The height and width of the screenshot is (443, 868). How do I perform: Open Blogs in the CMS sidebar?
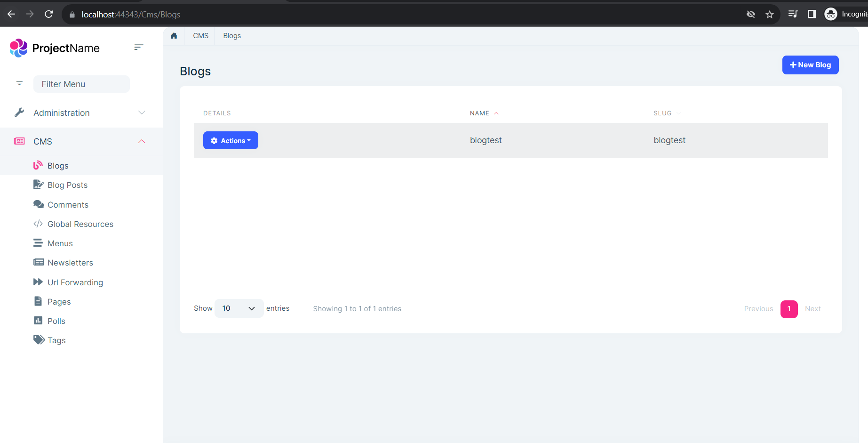pos(58,166)
